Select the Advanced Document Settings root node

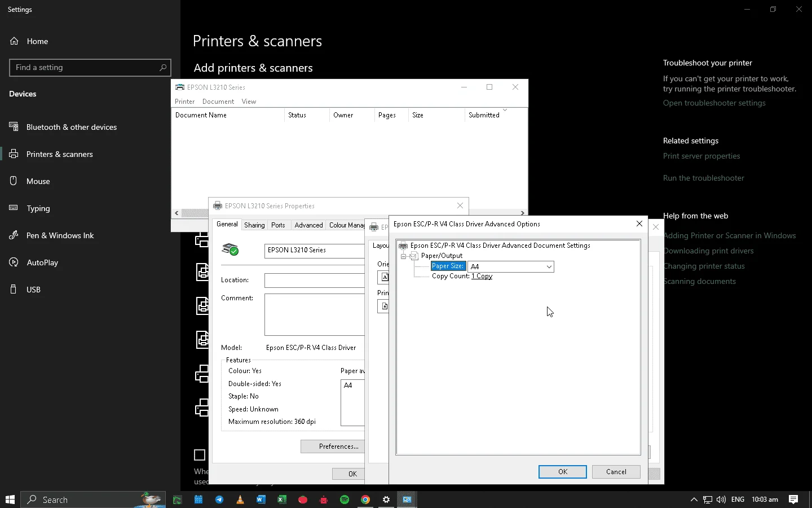click(x=500, y=246)
